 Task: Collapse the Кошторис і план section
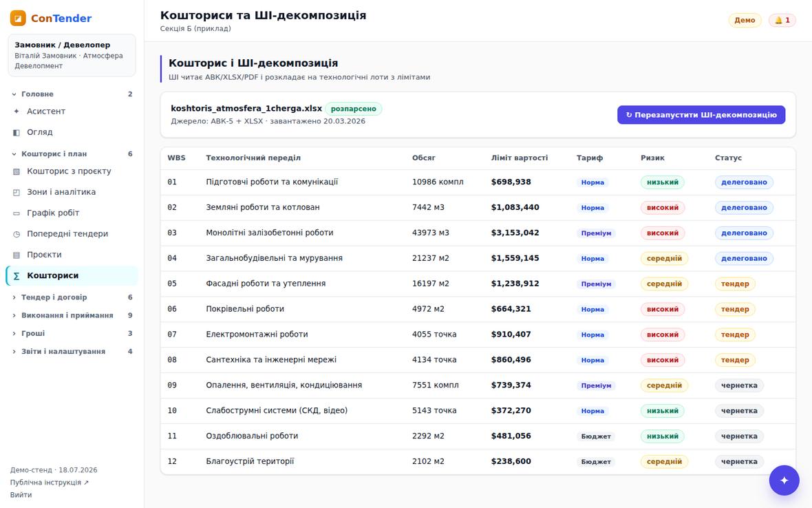click(x=72, y=154)
